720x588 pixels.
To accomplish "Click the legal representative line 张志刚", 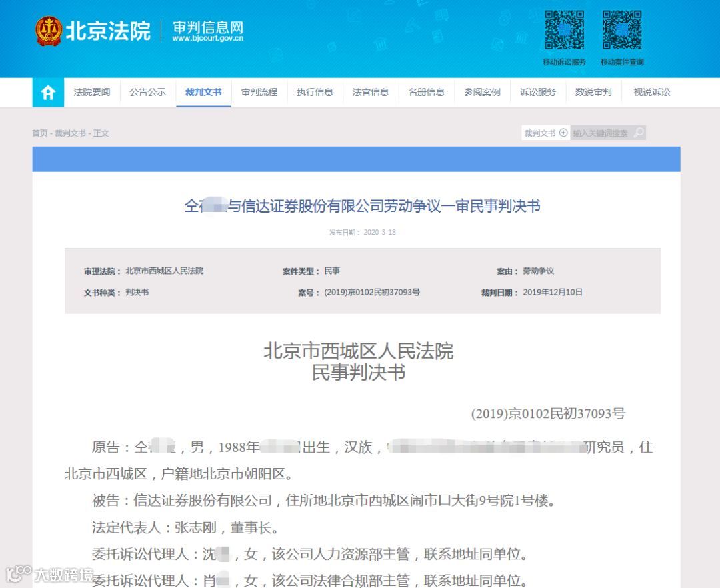I will coord(185,527).
